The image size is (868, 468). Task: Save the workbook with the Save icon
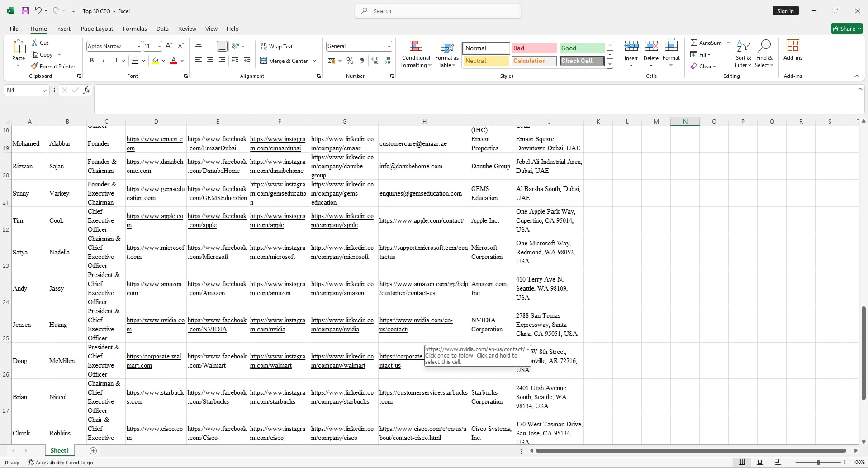(x=25, y=11)
